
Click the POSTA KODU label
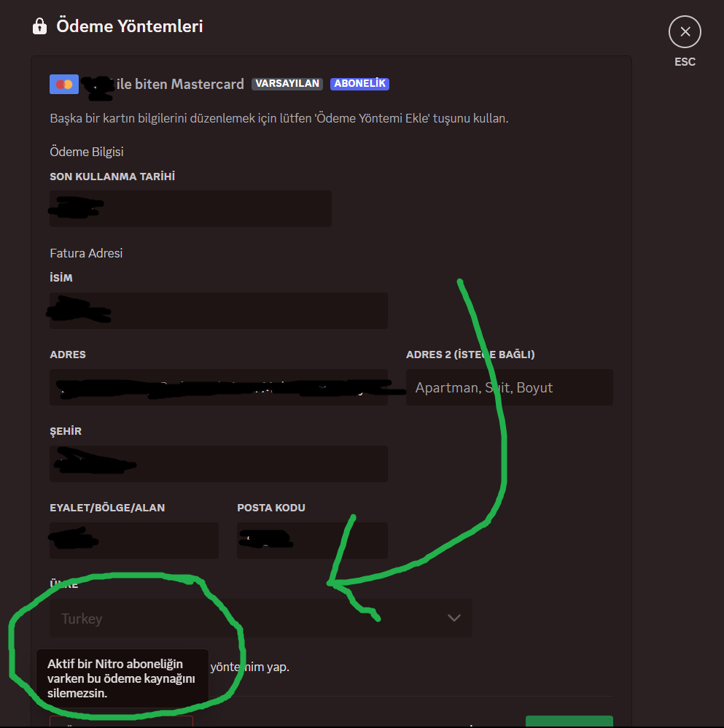[x=271, y=508]
